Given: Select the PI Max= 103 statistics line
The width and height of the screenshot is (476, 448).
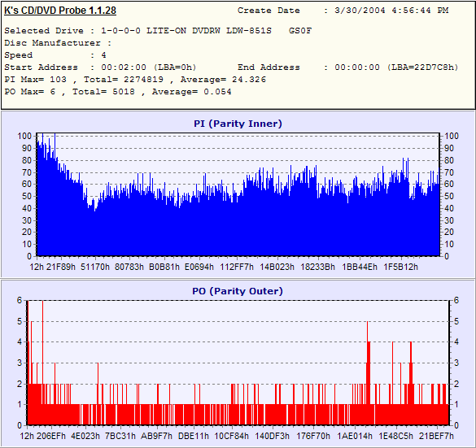Looking at the screenshot, I should pyautogui.click(x=135, y=80).
